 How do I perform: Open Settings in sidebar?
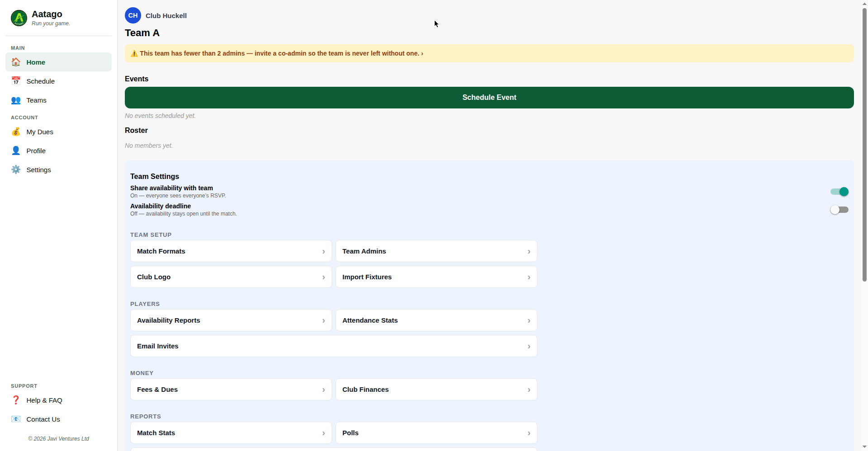coord(58,169)
